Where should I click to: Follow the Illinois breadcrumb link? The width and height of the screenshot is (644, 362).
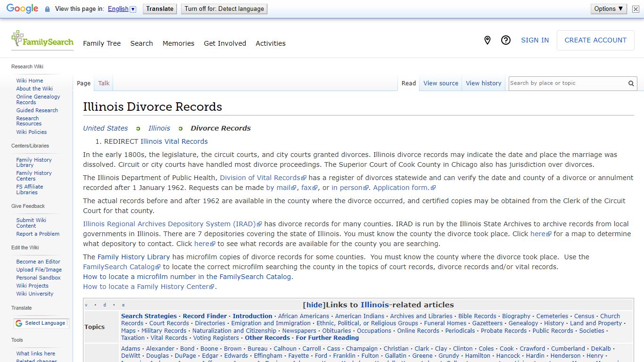159,128
